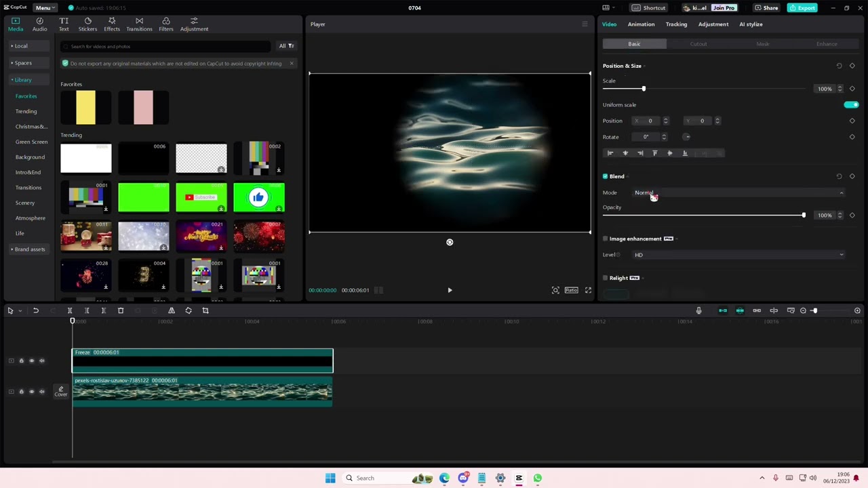Open the All filter dropdown in media search
Screen dimensions: 868x488
click(286, 46)
